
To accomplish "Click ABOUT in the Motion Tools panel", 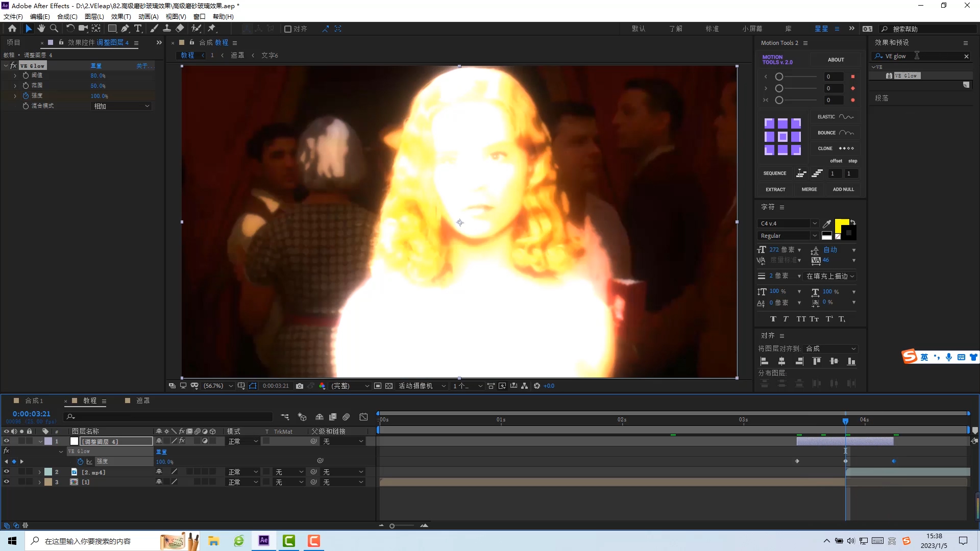I will click(836, 60).
